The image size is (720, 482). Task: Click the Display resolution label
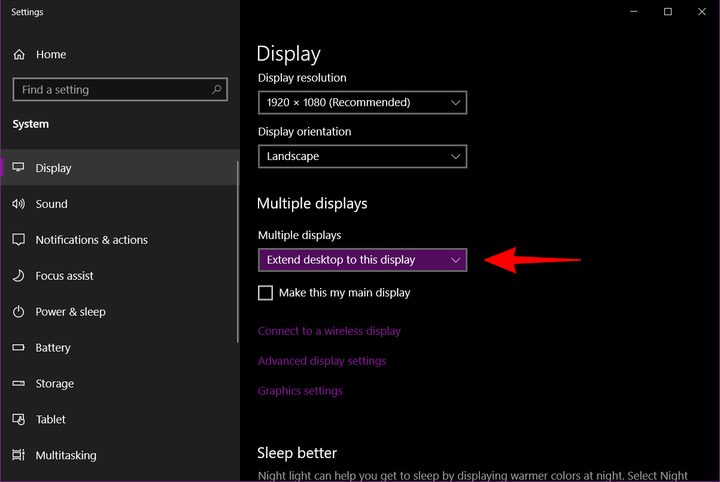(x=302, y=78)
